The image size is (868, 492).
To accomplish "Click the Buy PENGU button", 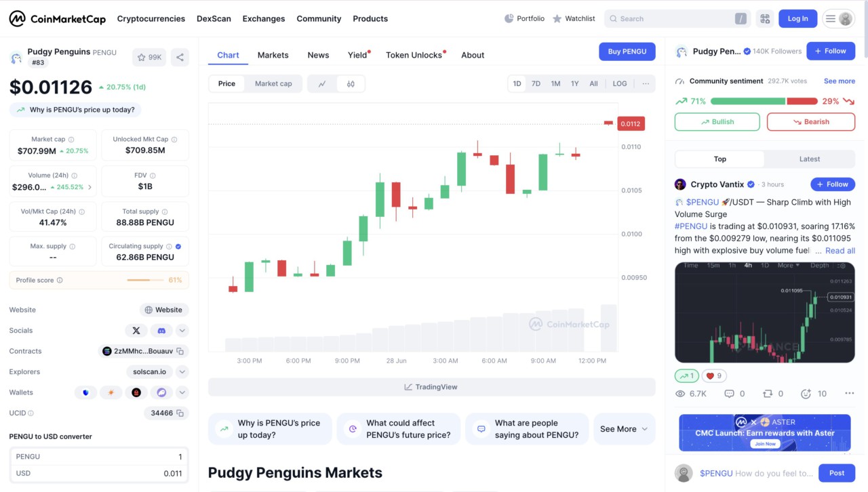I will click(627, 52).
